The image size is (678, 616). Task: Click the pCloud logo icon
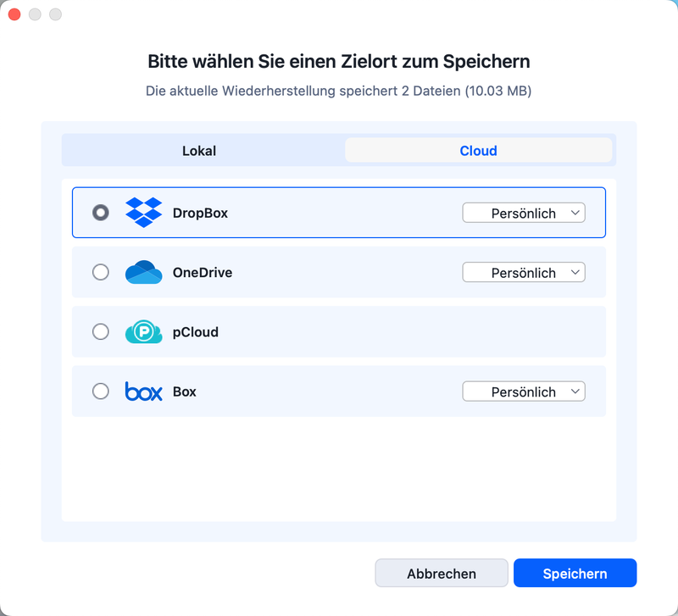(143, 332)
